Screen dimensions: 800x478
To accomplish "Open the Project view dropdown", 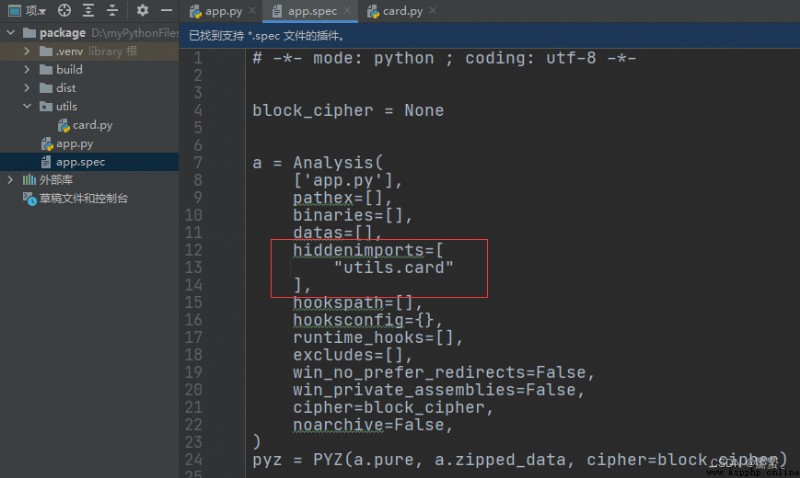I will (27, 10).
